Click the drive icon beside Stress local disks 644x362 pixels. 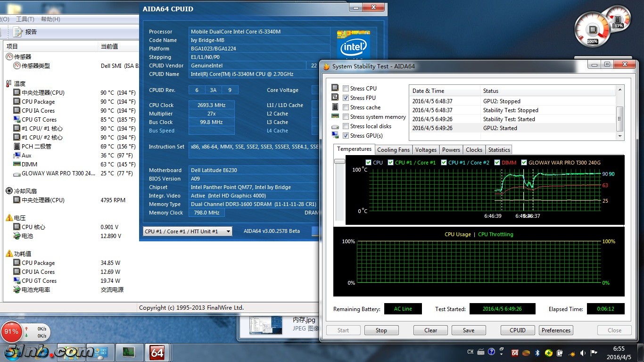[x=335, y=126]
